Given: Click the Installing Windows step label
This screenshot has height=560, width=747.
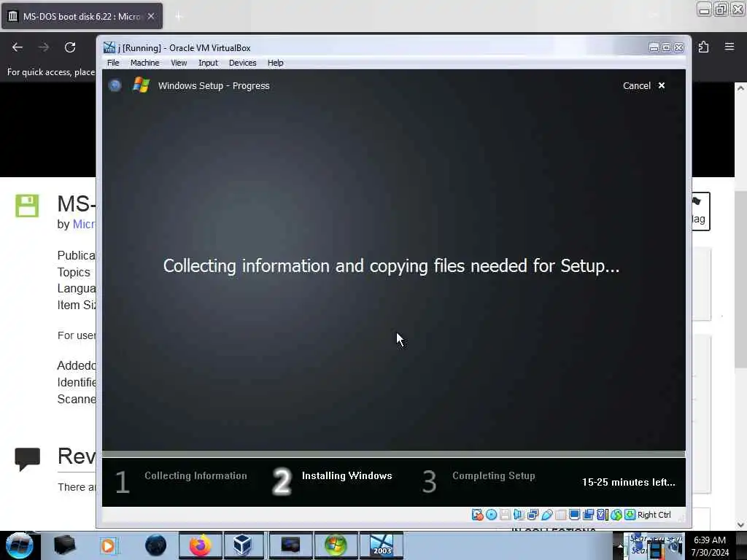Looking at the screenshot, I should [x=347, y=475].
